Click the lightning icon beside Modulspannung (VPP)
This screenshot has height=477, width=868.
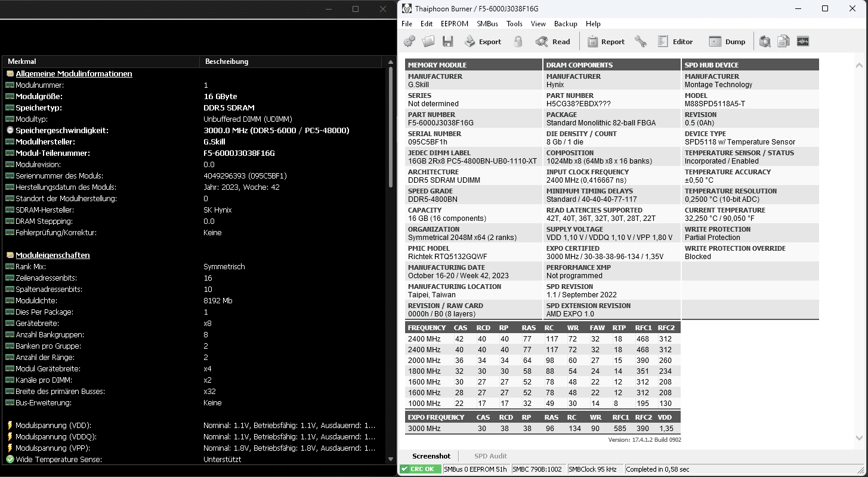(x=10, y=448)
